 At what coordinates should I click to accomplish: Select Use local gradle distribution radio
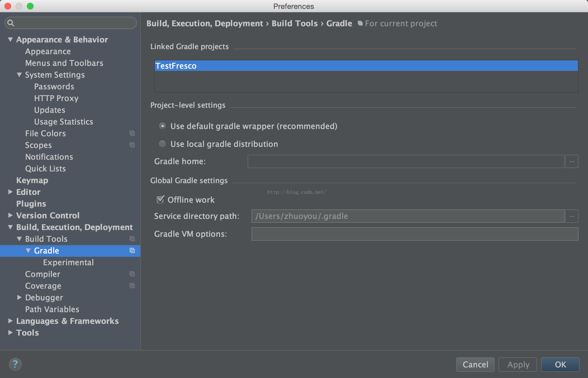(x=162, y=144)
